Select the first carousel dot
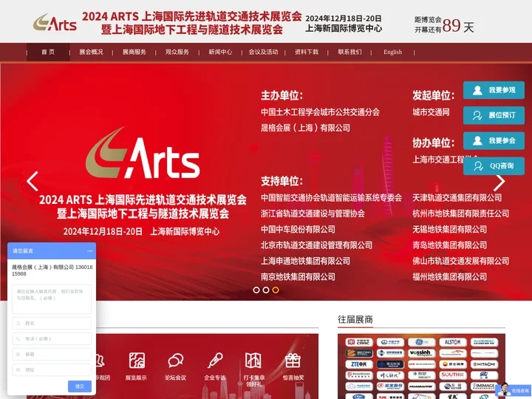 coord(256,290)
